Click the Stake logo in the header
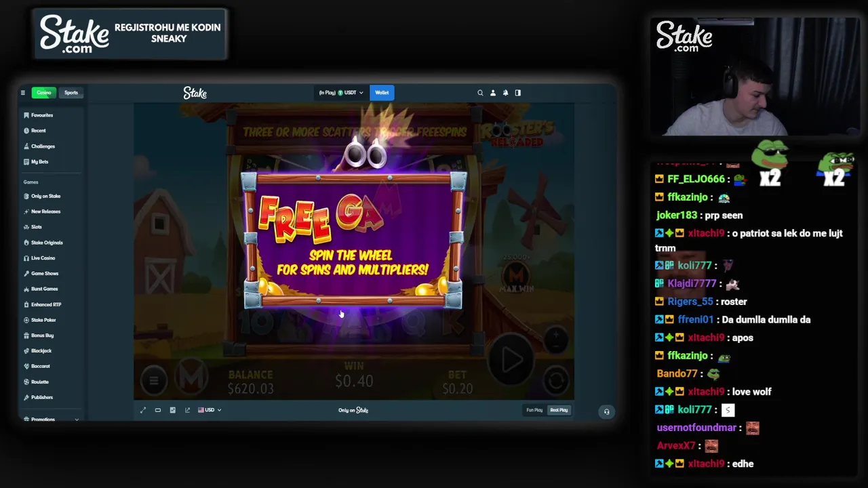Image resolution: width=868 pixels, height=488 pixels. click(195, 93)
